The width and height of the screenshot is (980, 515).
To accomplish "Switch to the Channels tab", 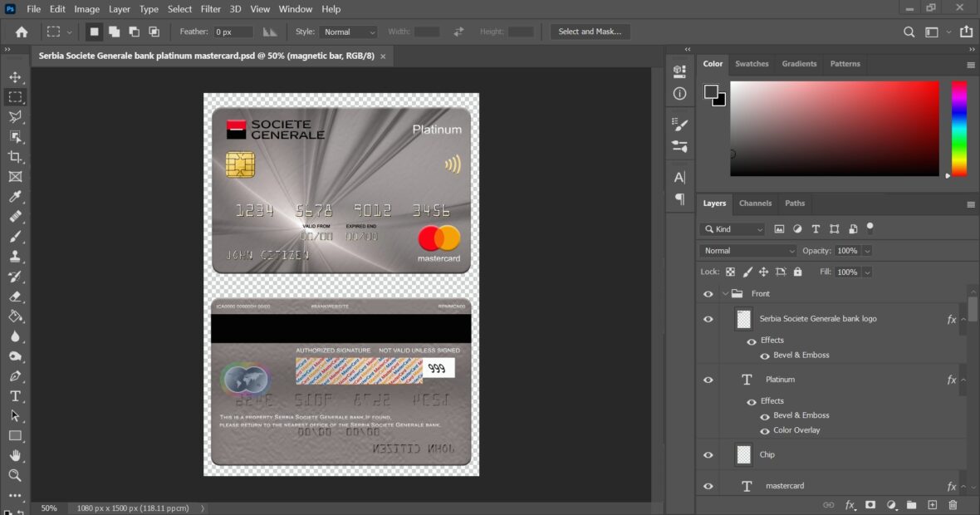I will point(755,203).
